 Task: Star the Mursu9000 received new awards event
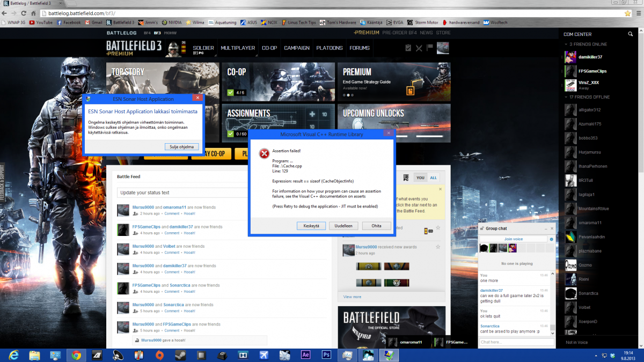click(x=438, y=247)
